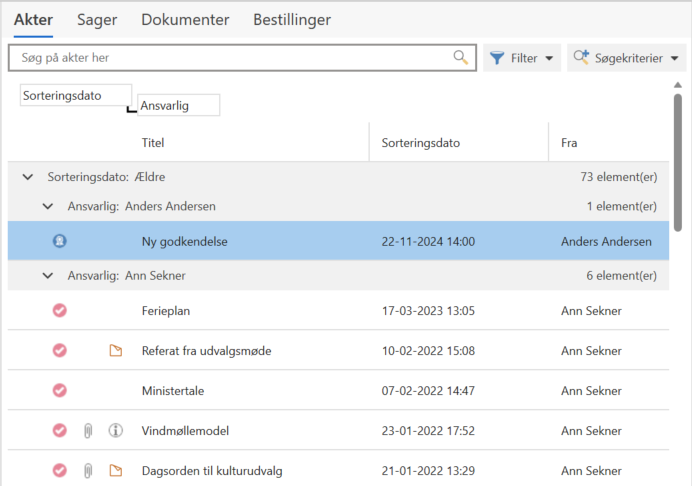Open the Filter dropdown
692x486 pixels.
(x=521, y=58)
